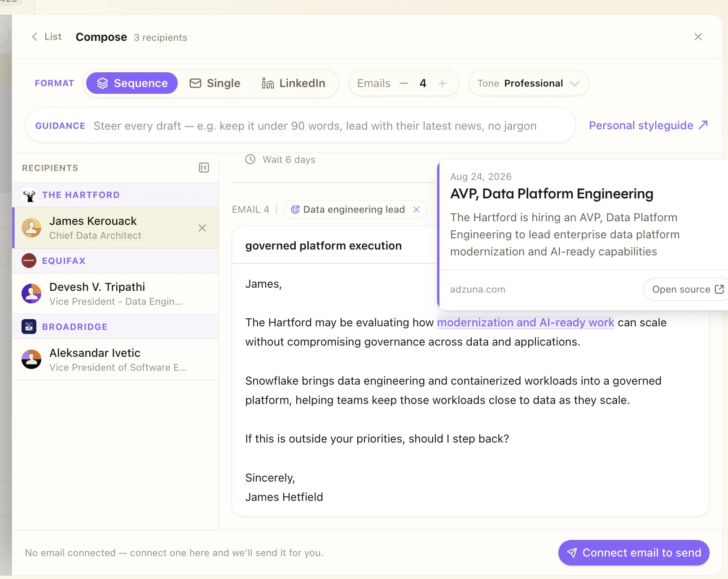Click sentence If this is outside your priorities
This screenshot has width=728, height=579.
(x=377, y=439)
